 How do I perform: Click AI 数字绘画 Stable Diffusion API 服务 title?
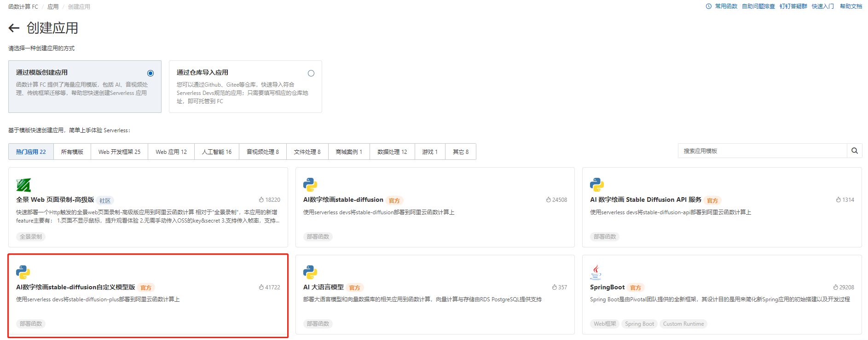(646, 199)
